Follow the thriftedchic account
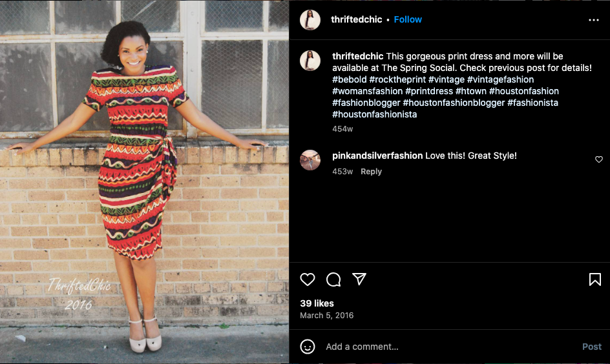Viewport: 610px width, 364px height. [408, 19]
